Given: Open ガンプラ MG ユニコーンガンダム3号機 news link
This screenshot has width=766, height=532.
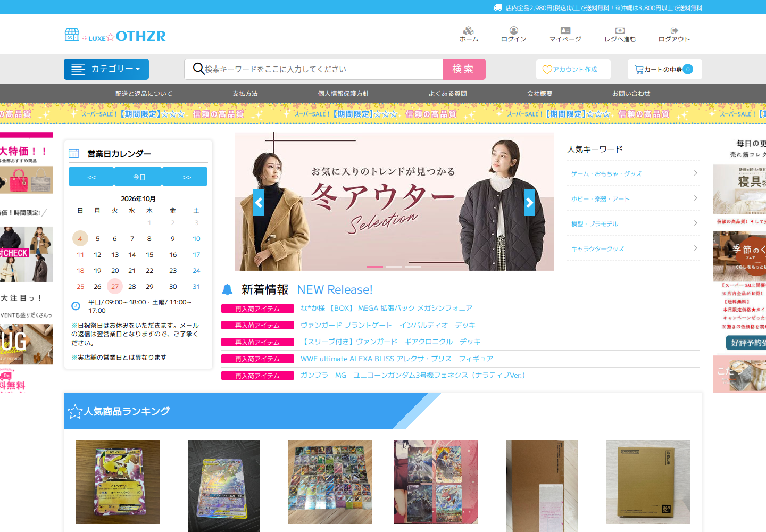Looking at the screenshot, I should coord(413,375).
